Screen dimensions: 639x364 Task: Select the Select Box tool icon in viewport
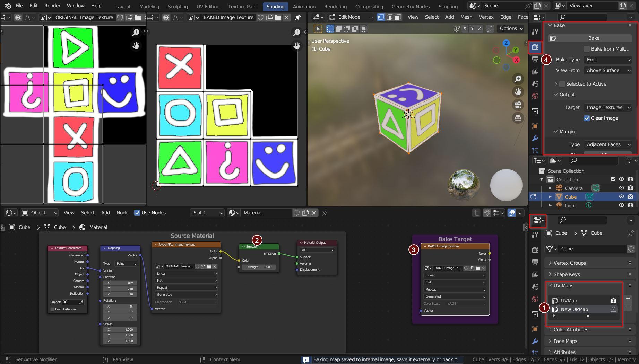[x=330, y=29]
